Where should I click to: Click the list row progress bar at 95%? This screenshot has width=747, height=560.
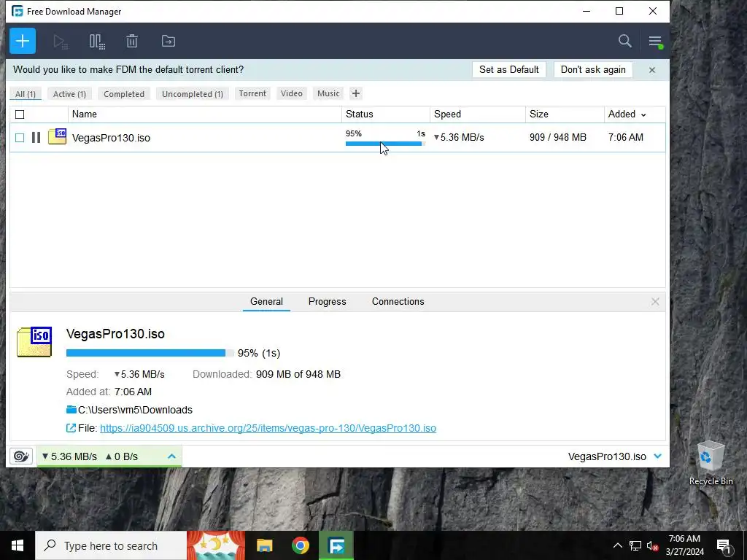(385, 144)
